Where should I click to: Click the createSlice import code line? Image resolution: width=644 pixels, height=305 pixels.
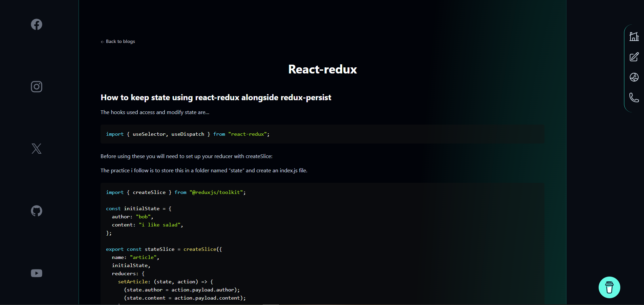click(x=176, y=192)
